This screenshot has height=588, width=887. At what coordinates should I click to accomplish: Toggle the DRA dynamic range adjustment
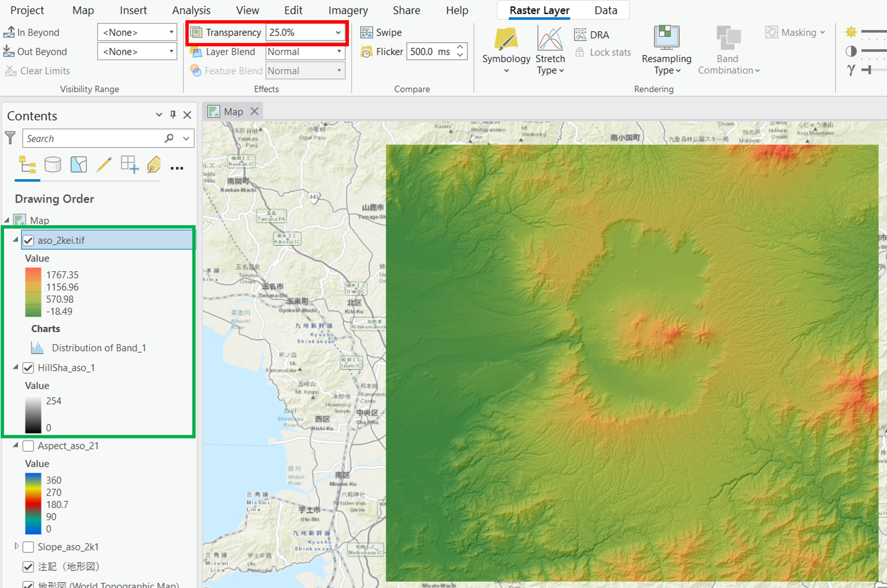(x=592, y=34)
